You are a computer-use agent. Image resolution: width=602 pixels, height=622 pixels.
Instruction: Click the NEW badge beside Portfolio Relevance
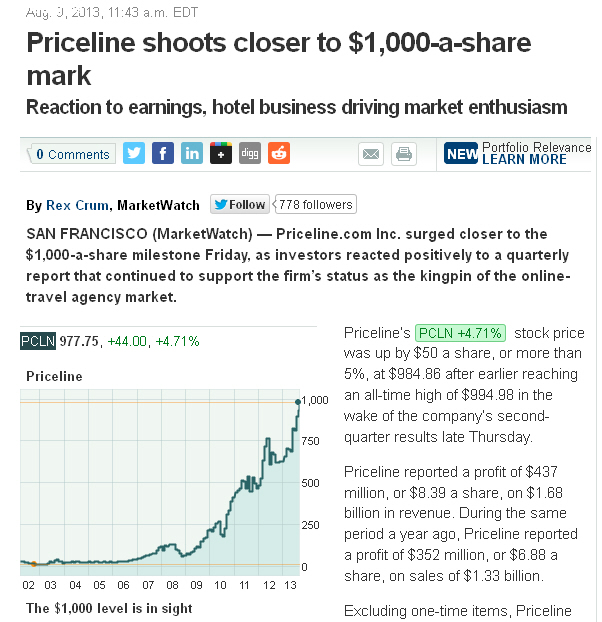point(461,154)
